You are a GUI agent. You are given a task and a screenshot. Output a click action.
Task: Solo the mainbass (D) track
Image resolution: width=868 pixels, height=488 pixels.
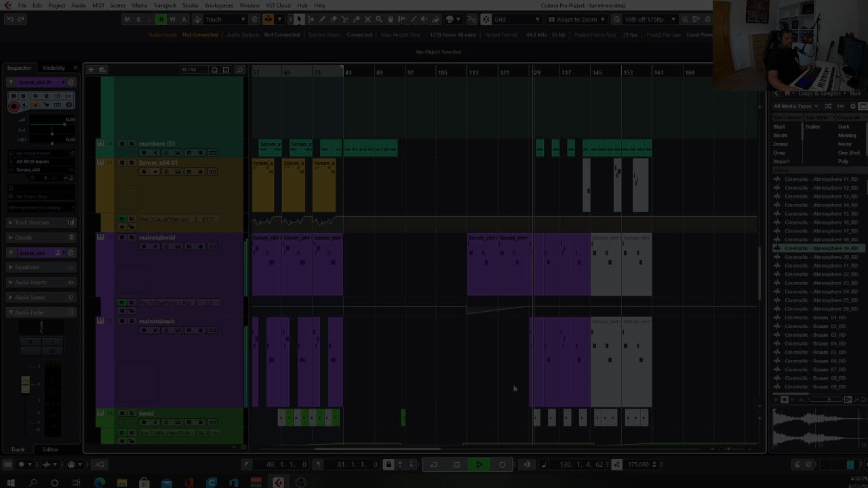(x=131, y=144)
